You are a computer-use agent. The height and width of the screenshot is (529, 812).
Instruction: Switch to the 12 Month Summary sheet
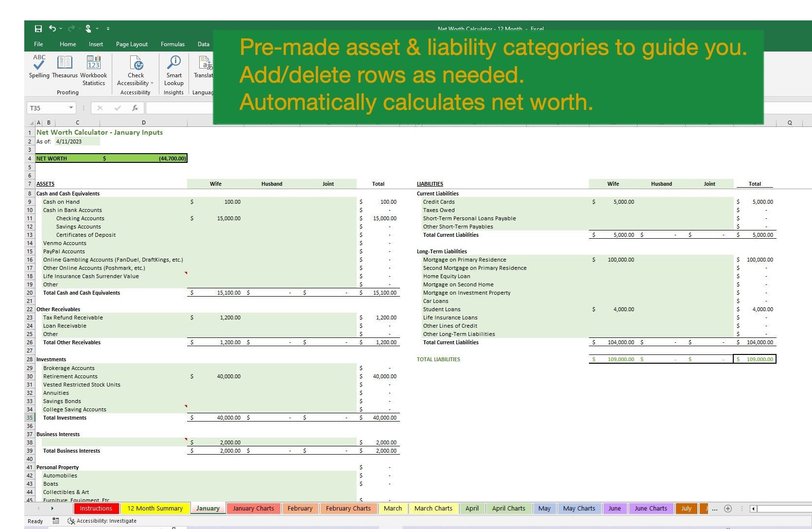coord(155,508)
